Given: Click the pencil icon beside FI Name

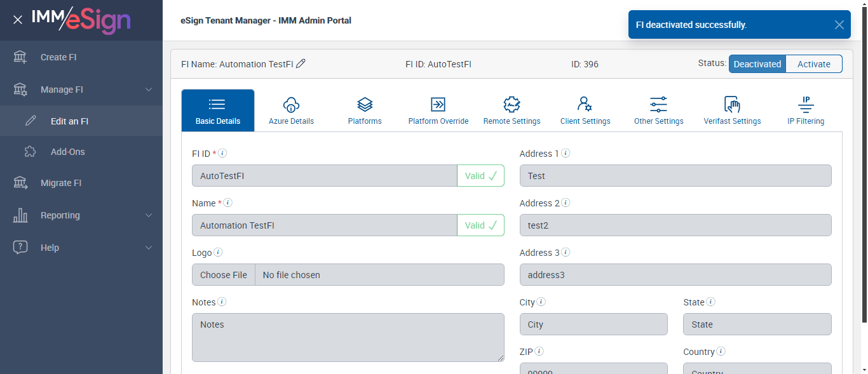Looking at the screenshot, I should [x=301, y=63].
